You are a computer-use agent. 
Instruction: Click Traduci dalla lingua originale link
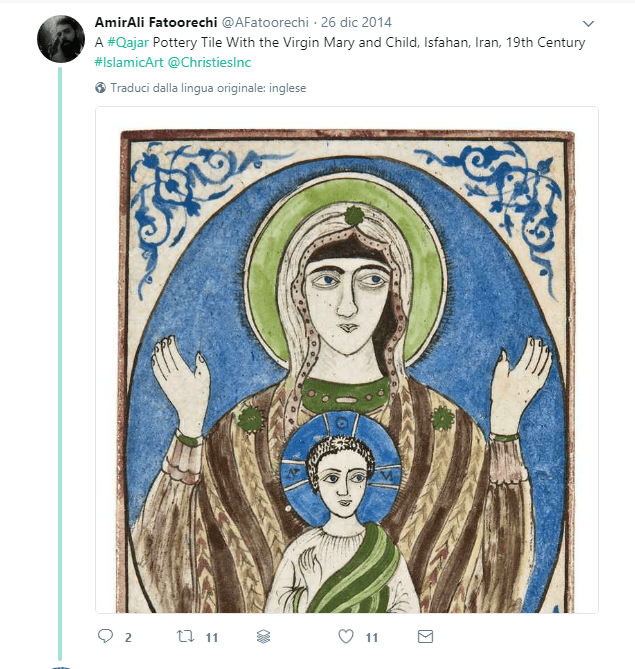(208, 88)
